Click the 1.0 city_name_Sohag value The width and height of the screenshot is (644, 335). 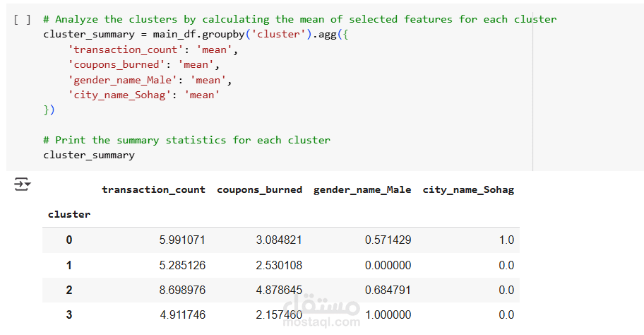pos(506,240)
